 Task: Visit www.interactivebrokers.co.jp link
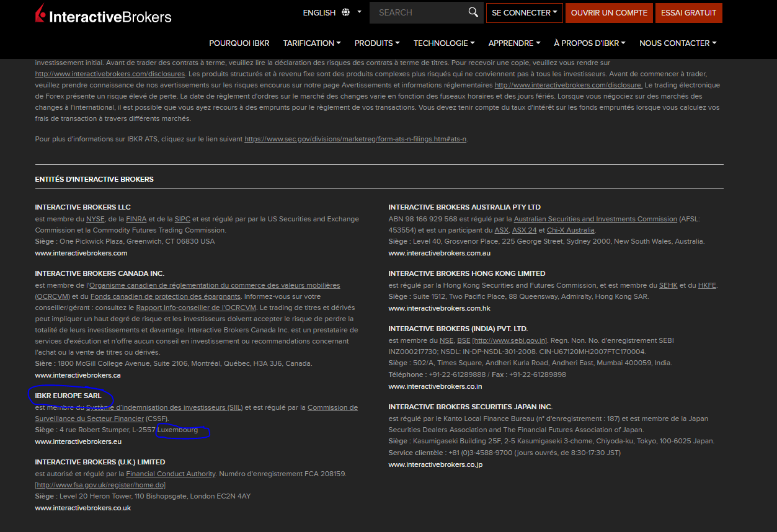click(435, 464)
